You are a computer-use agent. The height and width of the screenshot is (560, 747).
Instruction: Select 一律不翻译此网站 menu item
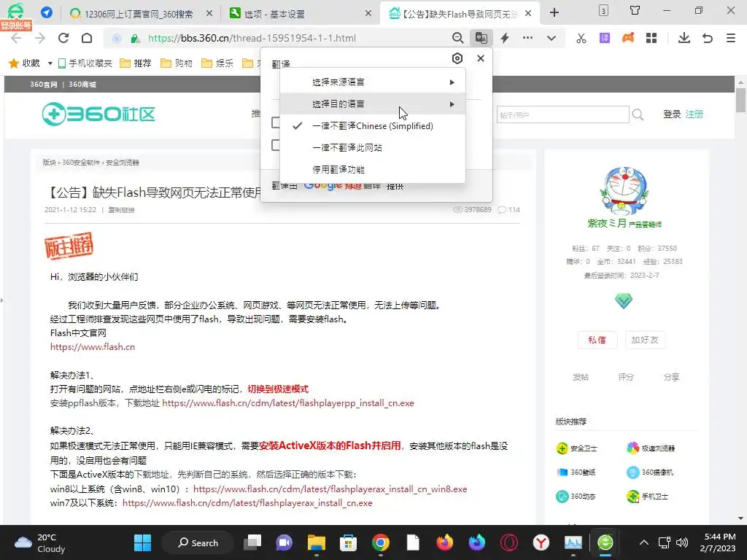tap(373, 147)
